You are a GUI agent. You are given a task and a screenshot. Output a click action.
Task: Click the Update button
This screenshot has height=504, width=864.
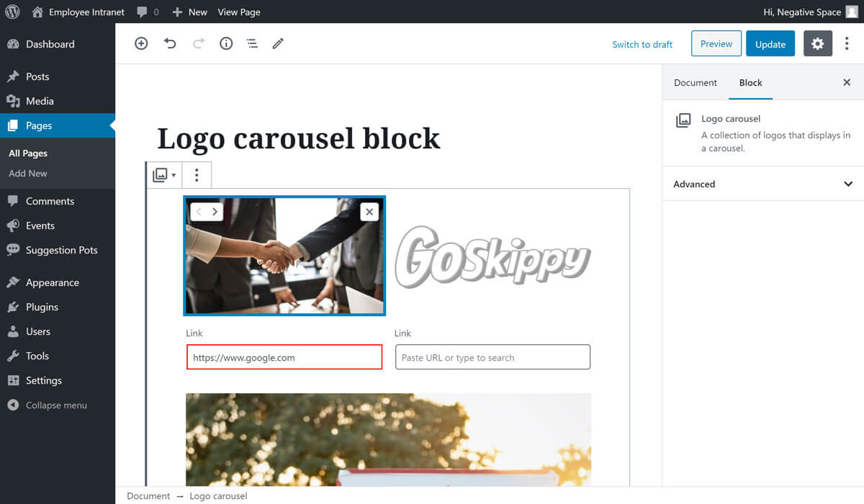point(770,44)
